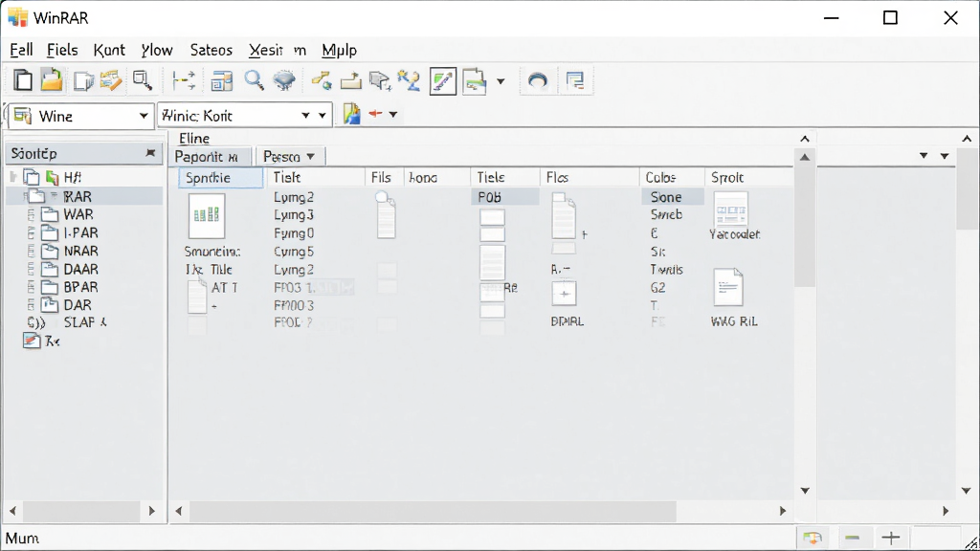980x551 pixels.
Task: Click the framed pencil edit toolbar icon
Action: click(x=443, y=81)
